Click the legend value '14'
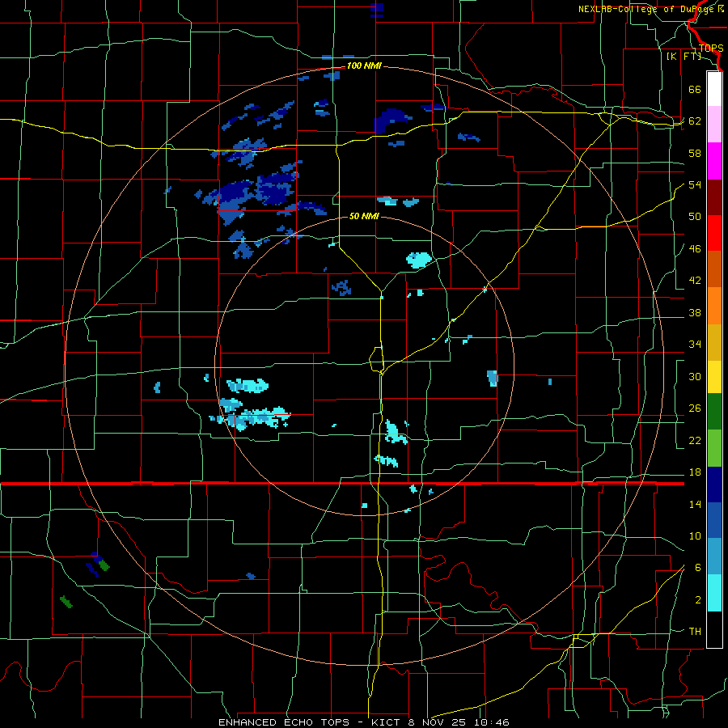The image size is (728, 728). [x=695, y=504]
